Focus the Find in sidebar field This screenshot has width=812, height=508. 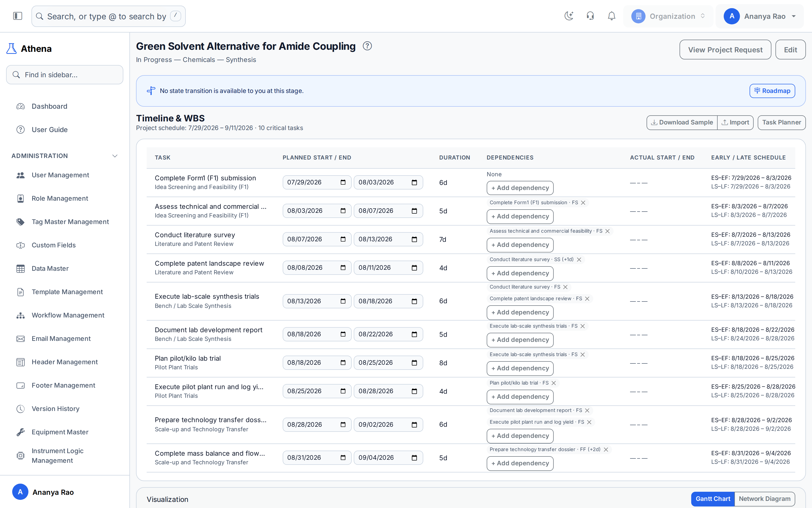[x=65, y=75]
